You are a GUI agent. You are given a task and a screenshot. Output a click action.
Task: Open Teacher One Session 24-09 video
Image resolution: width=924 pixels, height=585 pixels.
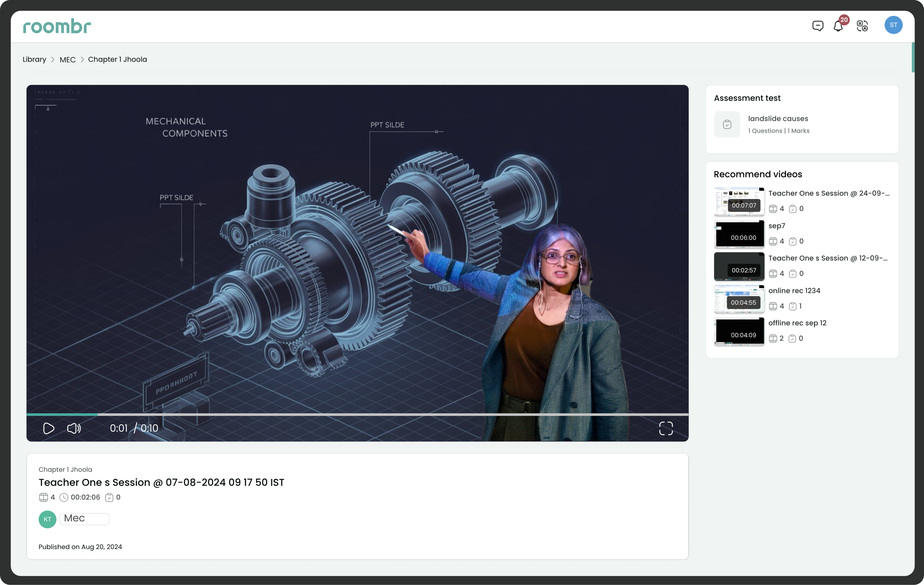[828, 193]
